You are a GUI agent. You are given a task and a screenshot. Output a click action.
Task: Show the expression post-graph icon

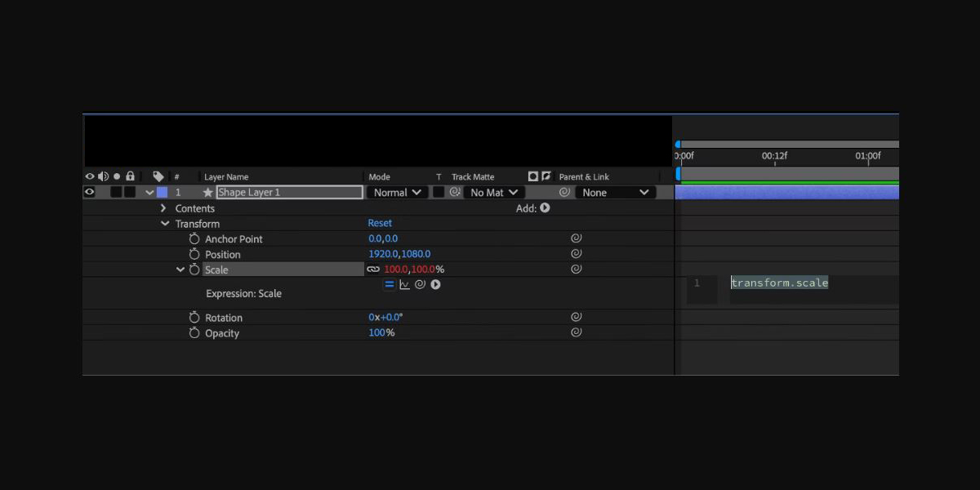pos(405,285)
